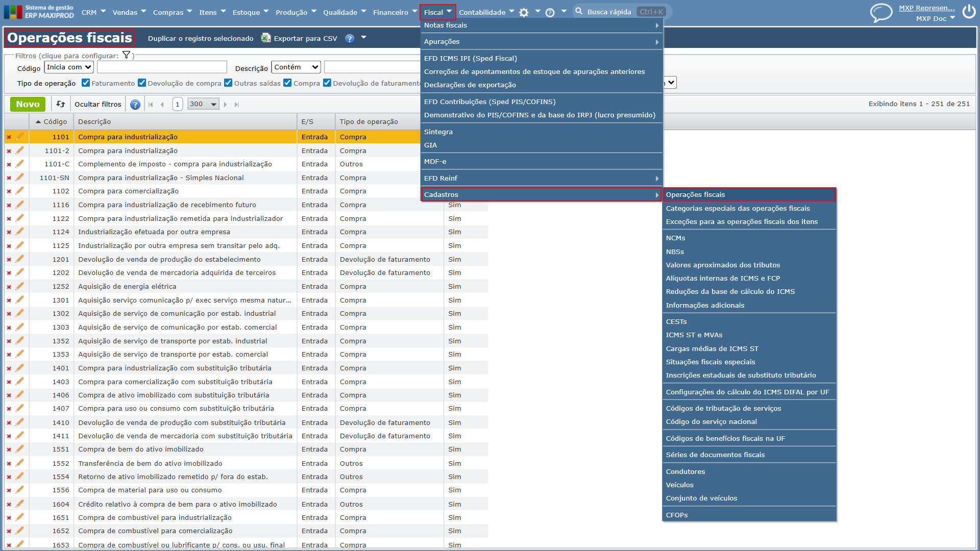Open the Inicia com dropdown
Screen dimensions: 980x551
(69, 67)
